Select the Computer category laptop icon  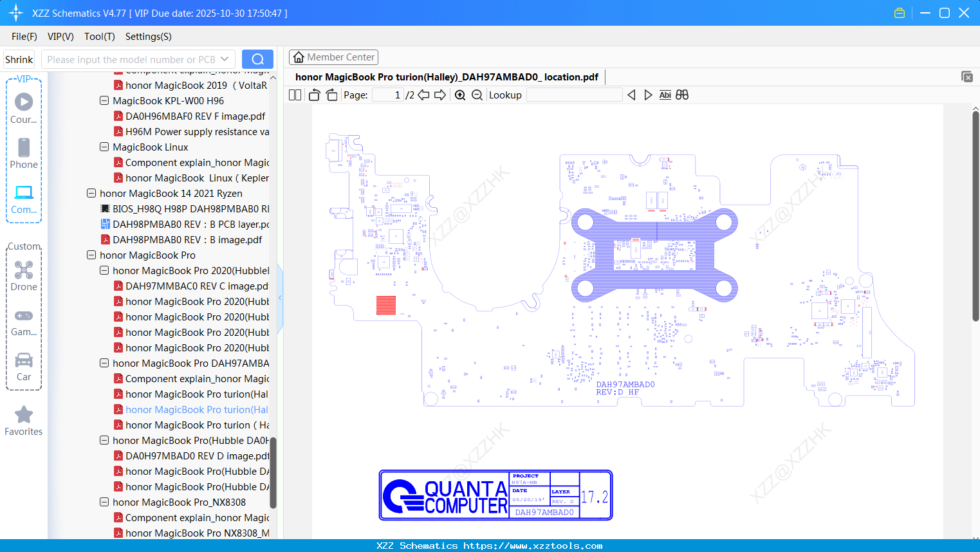(24, 199)
